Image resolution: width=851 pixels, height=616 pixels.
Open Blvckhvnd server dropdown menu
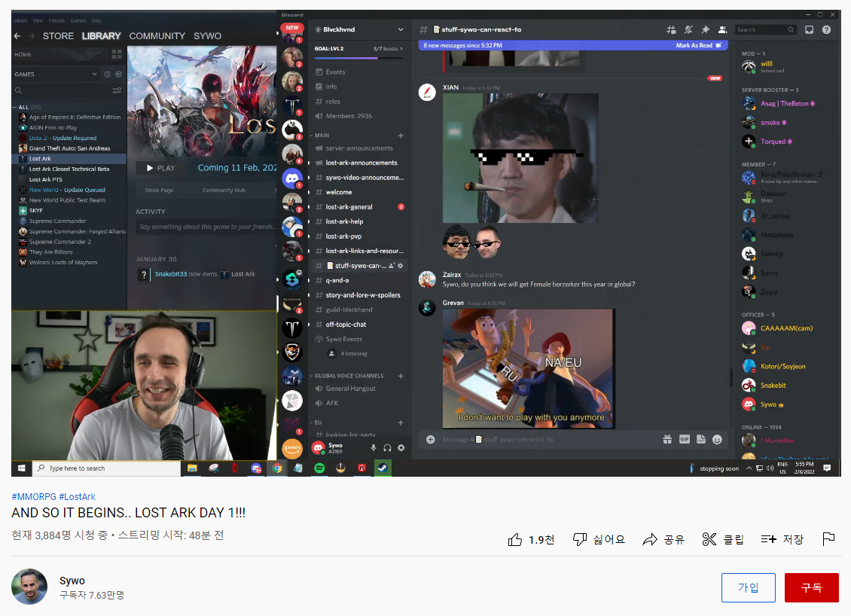[x=401, y=30]
